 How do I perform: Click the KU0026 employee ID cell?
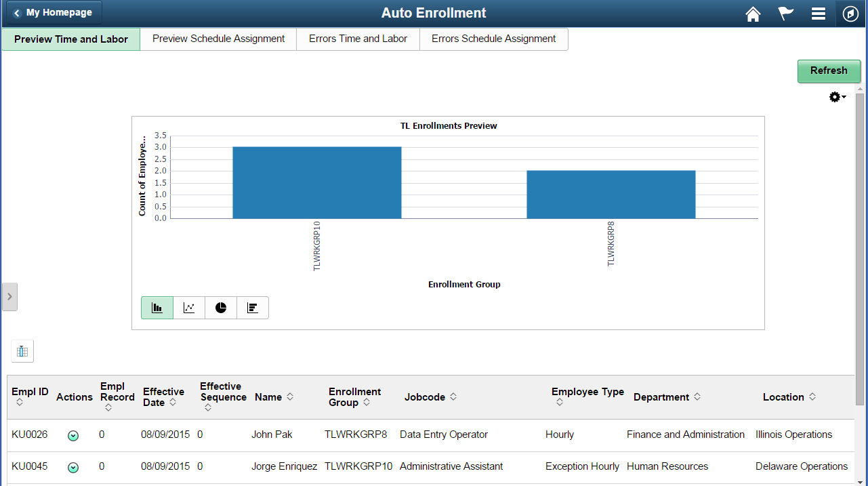click(x=30, y=434)
